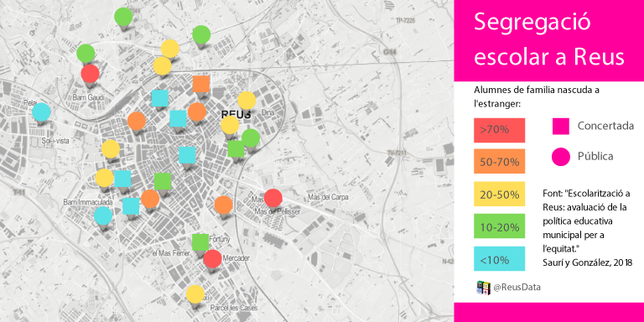644x322 pixels.
Task: Click the red circle marker above Barri Gaudí
Action: point(90,74)
